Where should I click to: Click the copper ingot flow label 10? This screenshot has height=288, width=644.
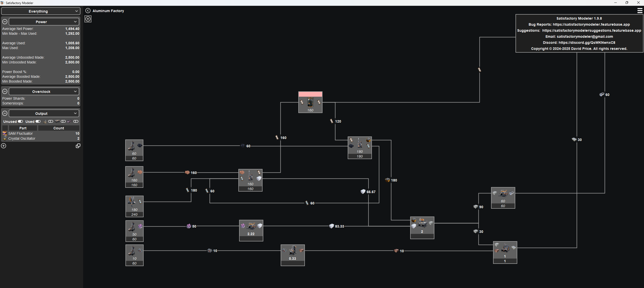point(402,251)
